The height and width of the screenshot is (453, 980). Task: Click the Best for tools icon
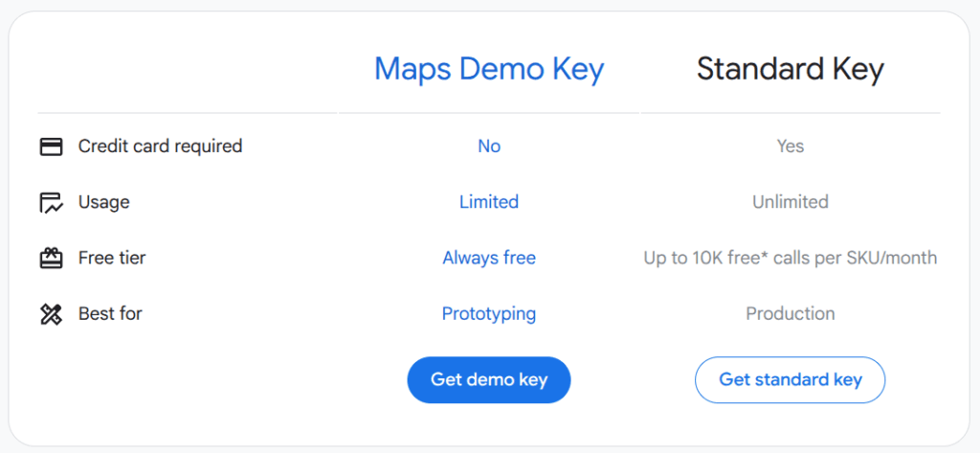[51, 314]
